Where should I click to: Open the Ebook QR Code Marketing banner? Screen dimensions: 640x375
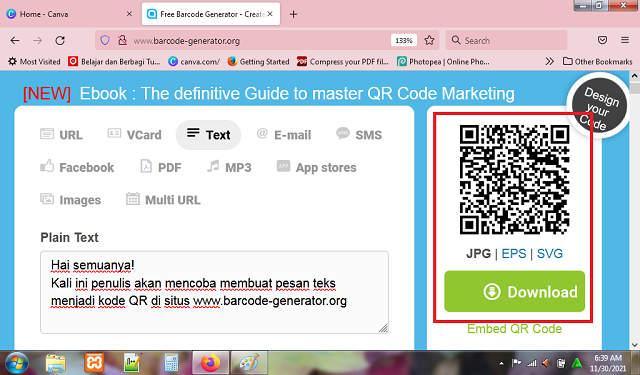click(x=269, y=93)
